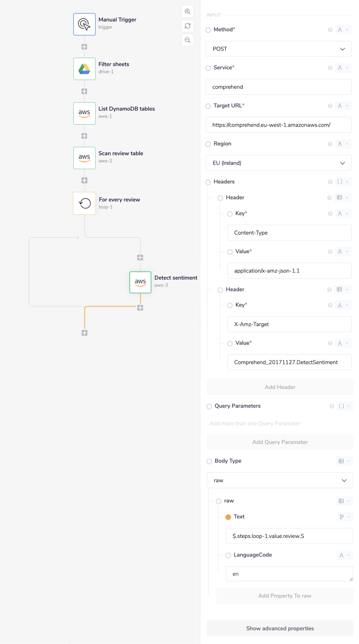Toggle the circle next to Region
Screen dimensions: 359x644
click(208, 144)
